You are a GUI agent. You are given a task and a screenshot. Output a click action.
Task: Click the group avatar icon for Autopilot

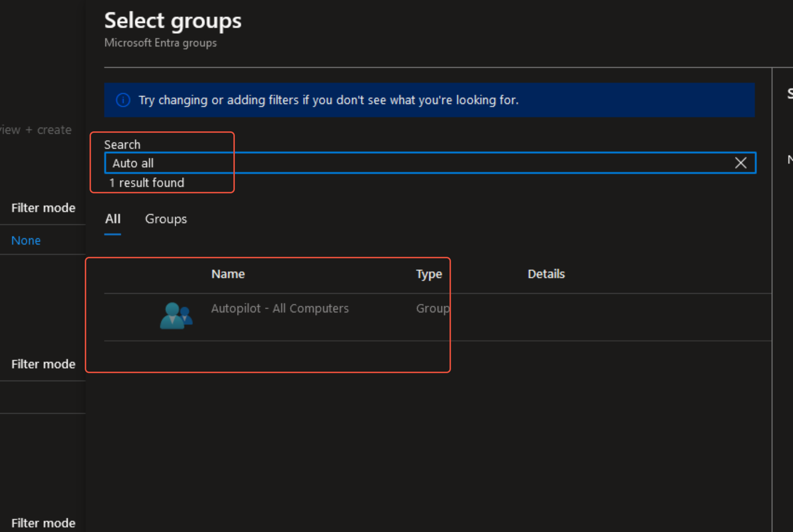point(176,316)
